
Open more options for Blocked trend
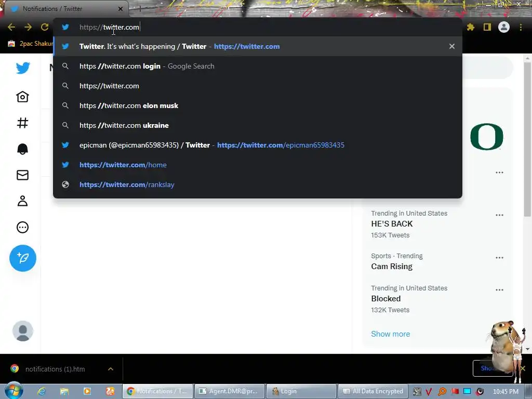(x=499, y=290)
